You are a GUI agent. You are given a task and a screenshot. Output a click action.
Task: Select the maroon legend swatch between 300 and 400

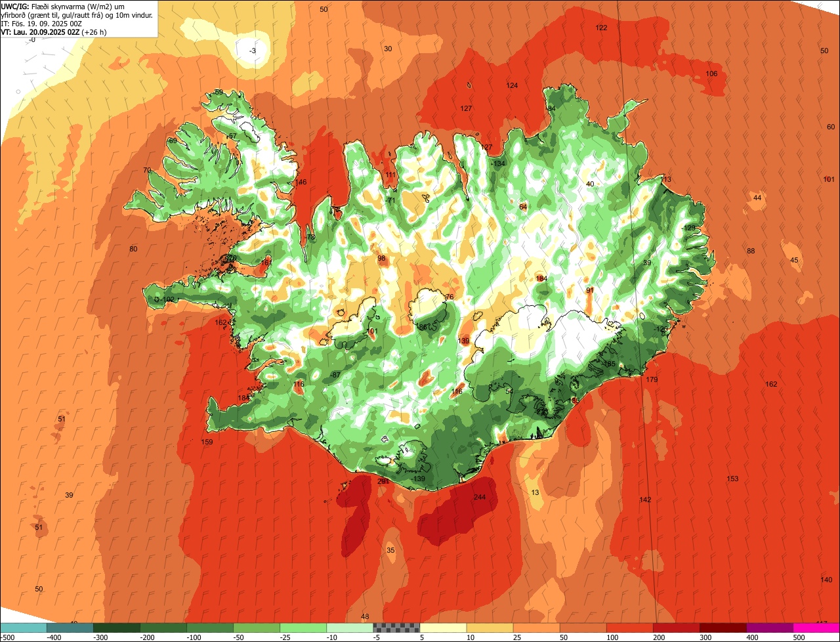[723, 628]
